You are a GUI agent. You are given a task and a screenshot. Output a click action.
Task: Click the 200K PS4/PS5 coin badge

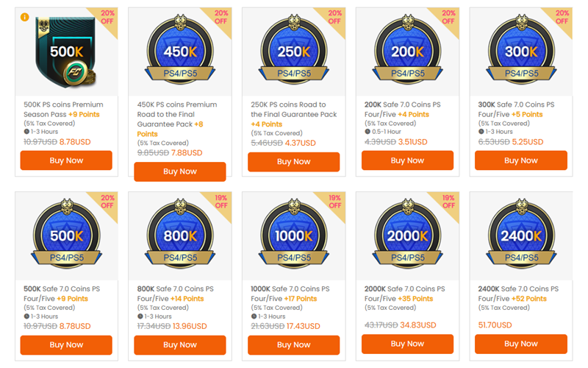click(x=408, y=53)
